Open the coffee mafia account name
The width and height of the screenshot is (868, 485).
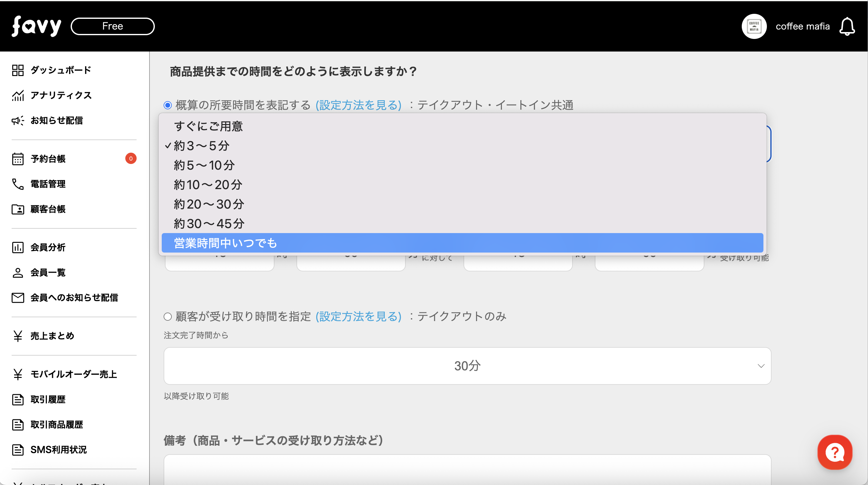point(803,26)
